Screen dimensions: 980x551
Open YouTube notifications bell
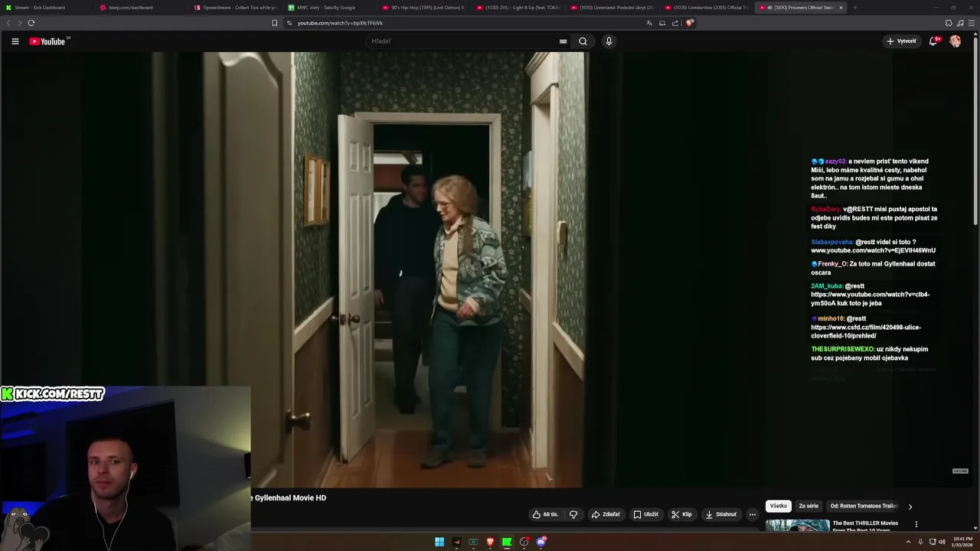933,41
